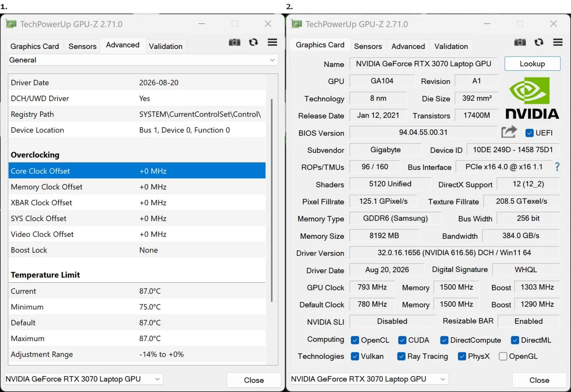Select the Memory Clock Offset row
Viewport: 571px width, 392px height.
tap(137, 187)
